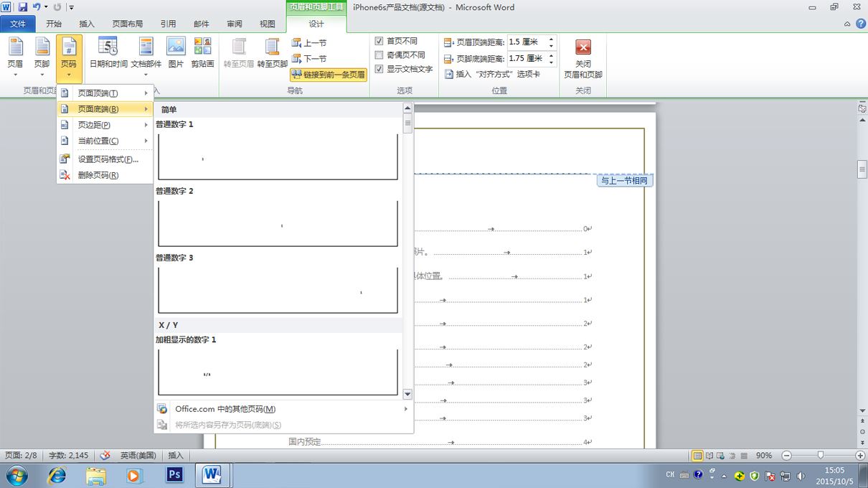The height and width of the screenshot is (488, 868).
Task: Toggle 显示文档文字 (Show Document Text) checkbox
Action: (x=379, y=70)
